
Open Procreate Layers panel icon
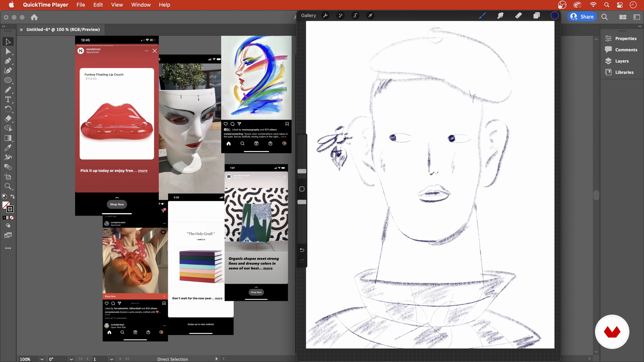tap(536, 15)
